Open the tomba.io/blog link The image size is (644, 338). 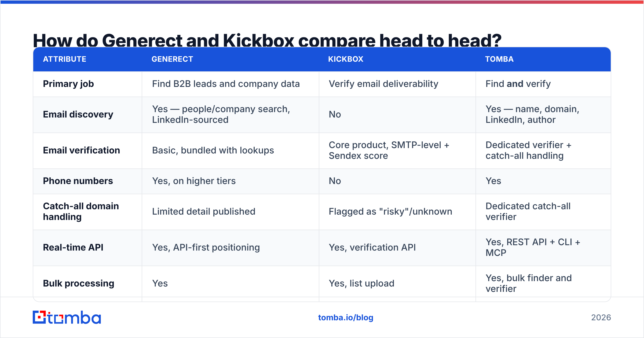click(x=346, y=318)
